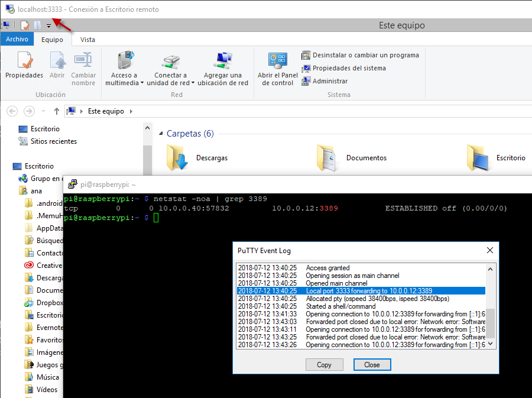
Task: Click event log scroll up arrow
Action: point(490,270)
